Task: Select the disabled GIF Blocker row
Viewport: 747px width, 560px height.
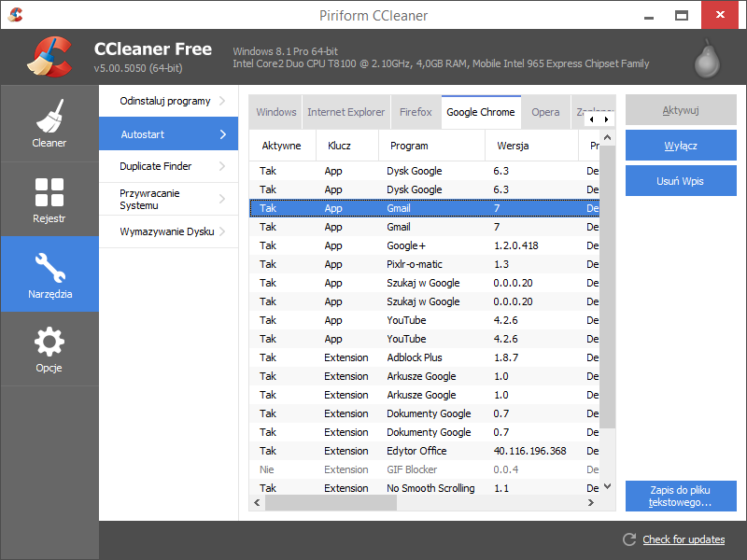Action: point(424,469)
